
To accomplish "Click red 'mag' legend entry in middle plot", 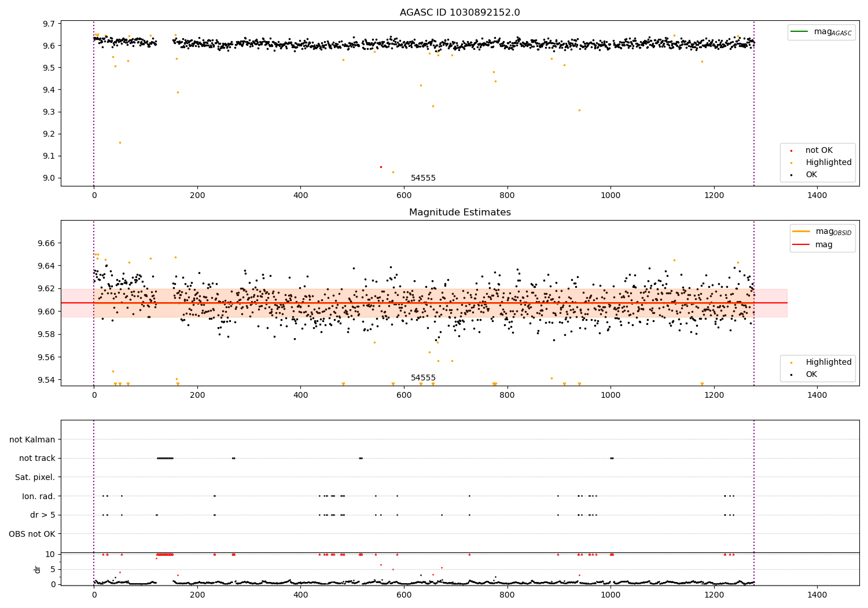I will (x=813, y=245).
